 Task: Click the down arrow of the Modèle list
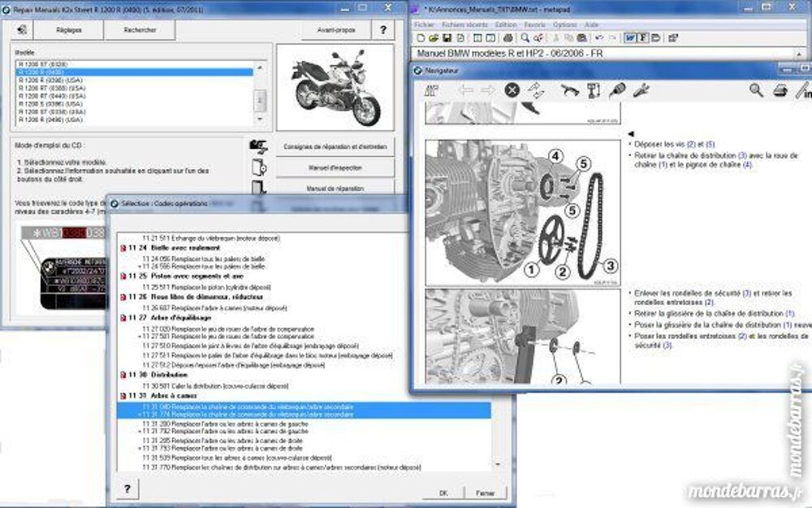(260, 119)
